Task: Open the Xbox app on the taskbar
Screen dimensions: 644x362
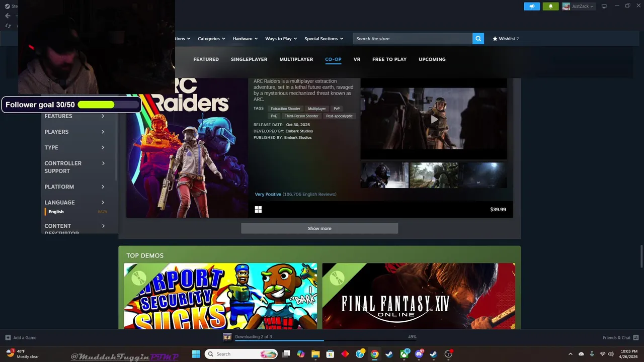Action: coord(404,354)
